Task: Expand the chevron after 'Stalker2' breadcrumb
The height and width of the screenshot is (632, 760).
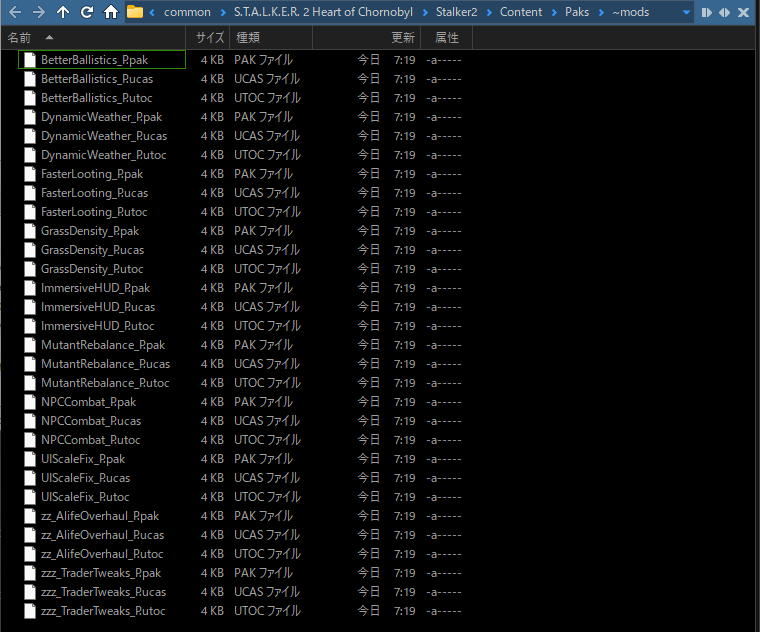Action: (x=489, y=13)
